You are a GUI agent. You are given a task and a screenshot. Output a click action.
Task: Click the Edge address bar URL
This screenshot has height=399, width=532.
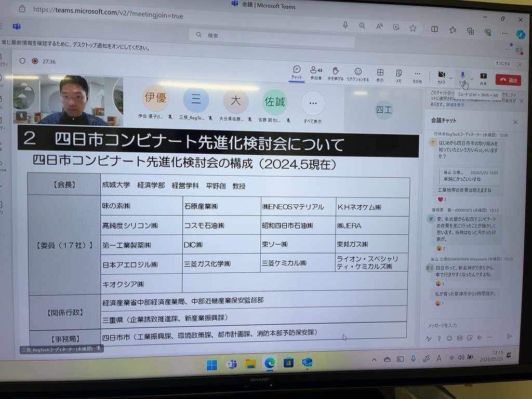click(108, 13)
